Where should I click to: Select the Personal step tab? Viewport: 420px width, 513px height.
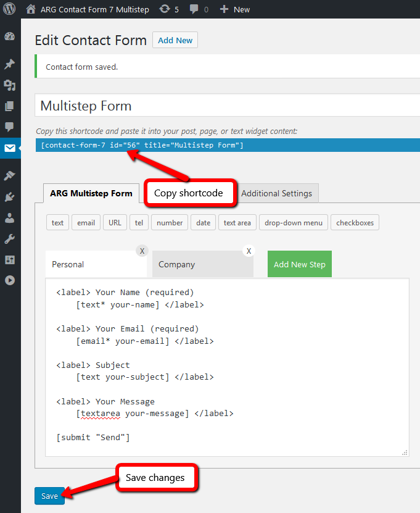click(96, 264)
